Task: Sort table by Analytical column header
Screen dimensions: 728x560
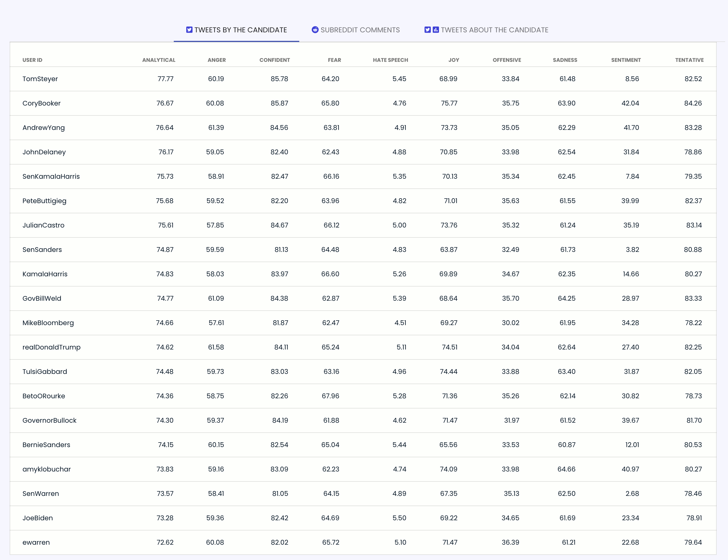Action: [x=158, y=60]
